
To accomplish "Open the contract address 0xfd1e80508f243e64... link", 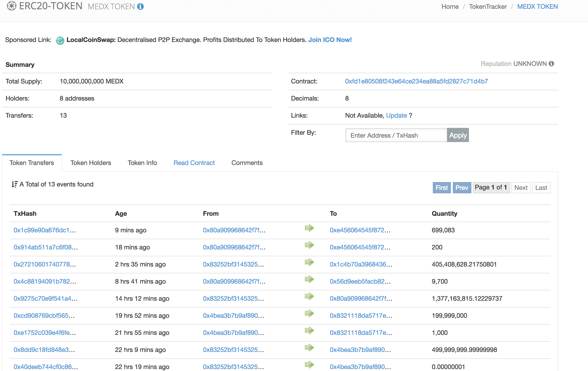I will pyautogui.click(x=416, y=81).
